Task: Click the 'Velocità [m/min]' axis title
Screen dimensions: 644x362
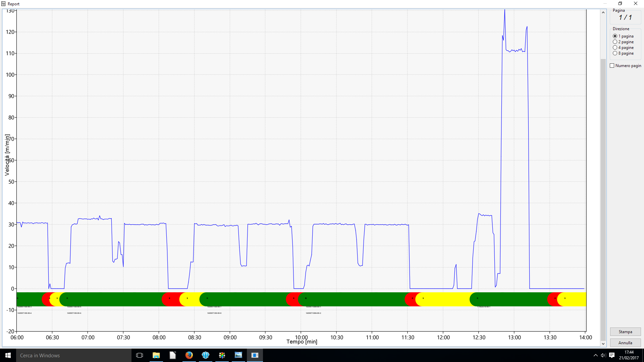Action: 7,155
